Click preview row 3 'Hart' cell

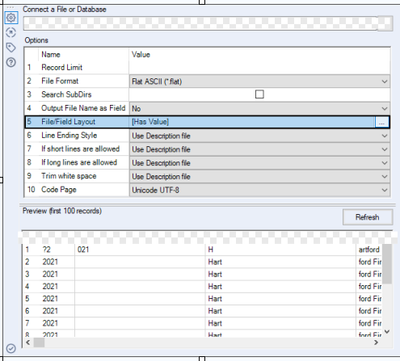click(x=281, y=274)
